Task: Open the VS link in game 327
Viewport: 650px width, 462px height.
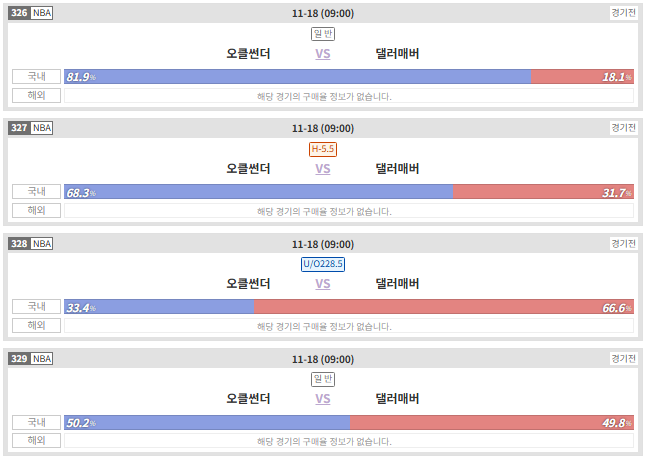Action: tap(323, 169)
